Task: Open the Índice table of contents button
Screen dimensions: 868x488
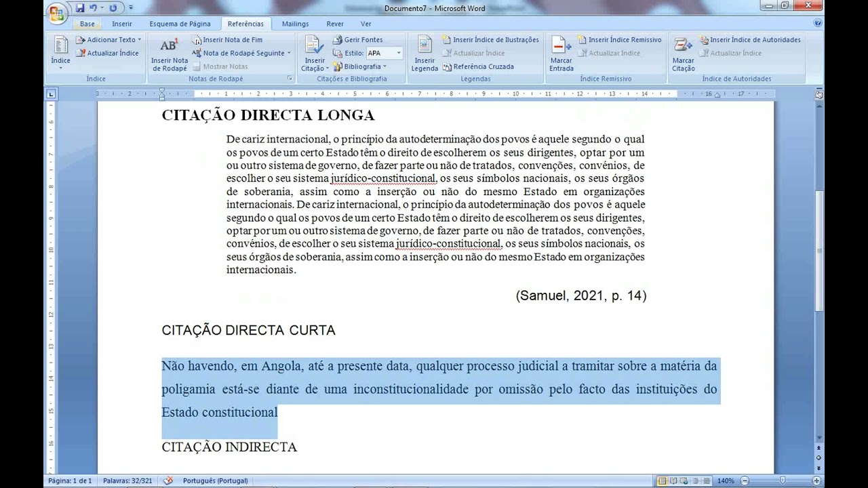Action: coord(60,53)
